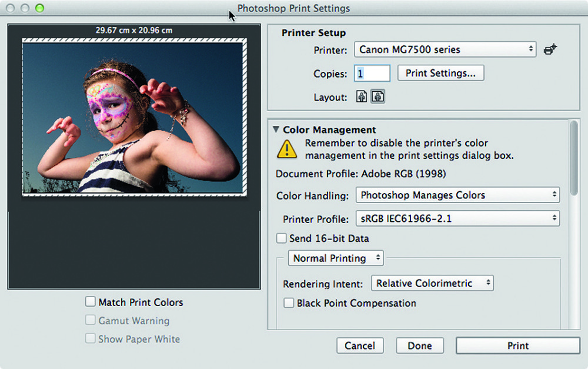Open the Printer dropdown showing Canon MG7500 series
Viewport: 588px width, 369px height.
pyautogui.click(x=445, y=49)
